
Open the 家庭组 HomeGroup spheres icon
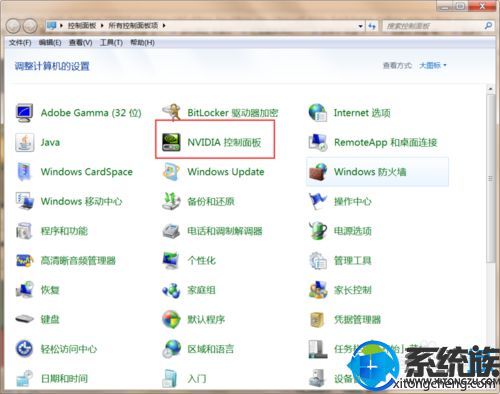click(x=171, y=290)
